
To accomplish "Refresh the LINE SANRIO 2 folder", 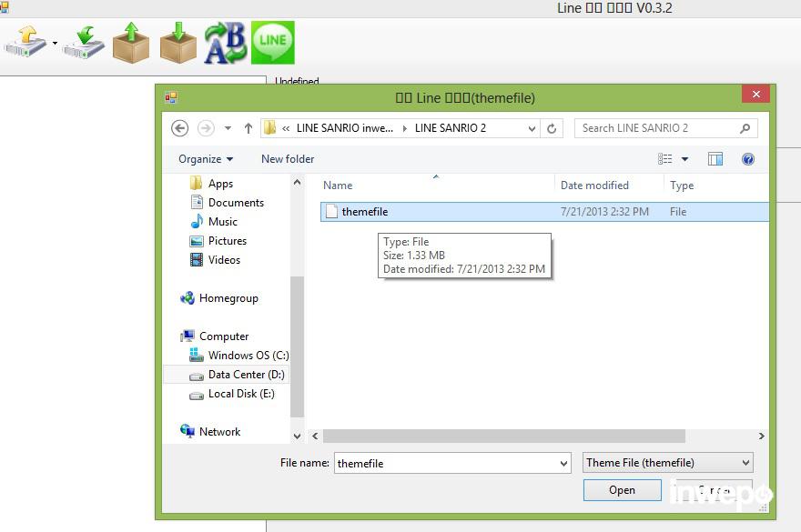I will pos(552,128).
